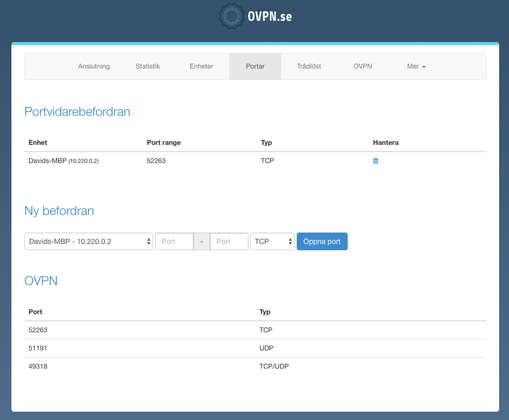Viewport: 509px width, 420px height.
Task: Open the Davids-MBP device selector
Action: click(x=89, y=241)
